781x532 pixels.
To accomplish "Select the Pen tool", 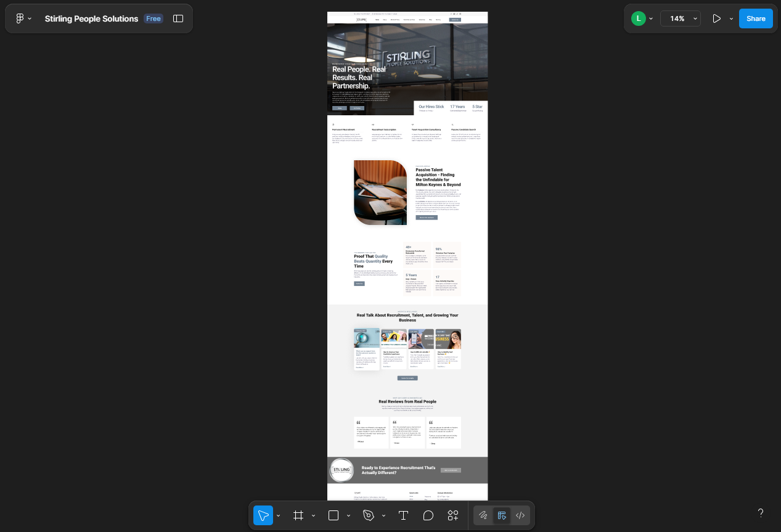I will coord(369,515).
